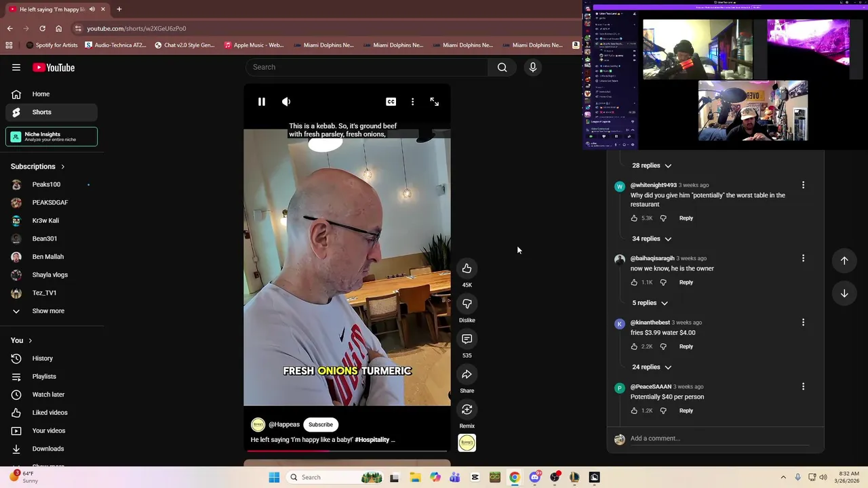868x488 pixels.
Task: Open Ben Mallah subscription channel
Action: tap(52, 257)
